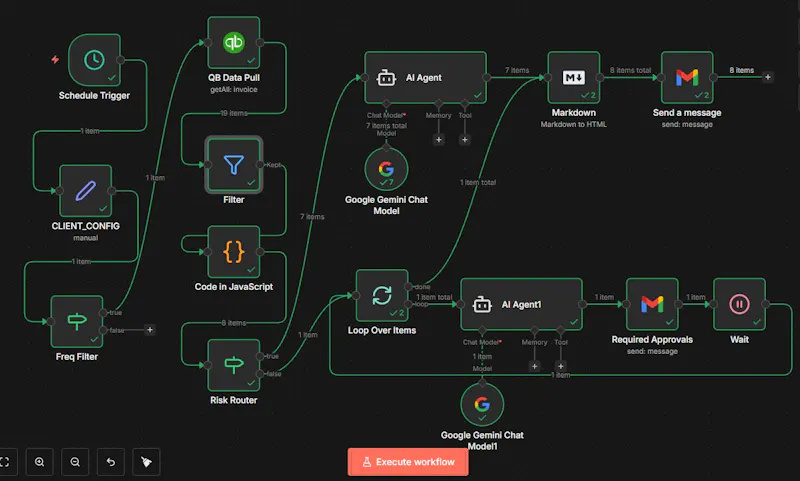Click the "19 items" connection label
Image resolution: width=800 pixels, height=481 pixels.
click(234, 113)
